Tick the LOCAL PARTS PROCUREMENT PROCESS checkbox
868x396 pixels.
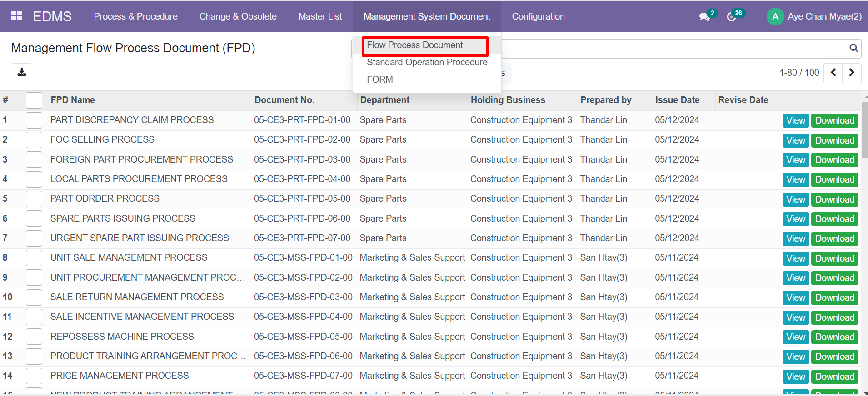[x=34, y=179]
